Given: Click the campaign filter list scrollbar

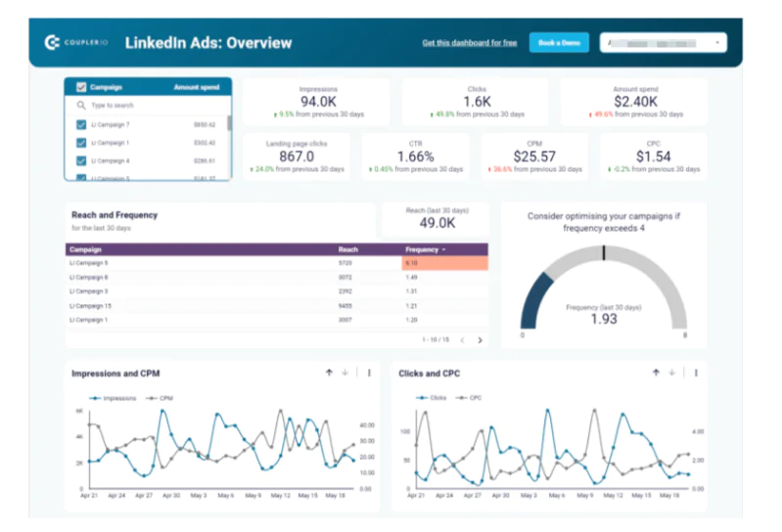Looking at the screenshot, I should coord(229,123).
